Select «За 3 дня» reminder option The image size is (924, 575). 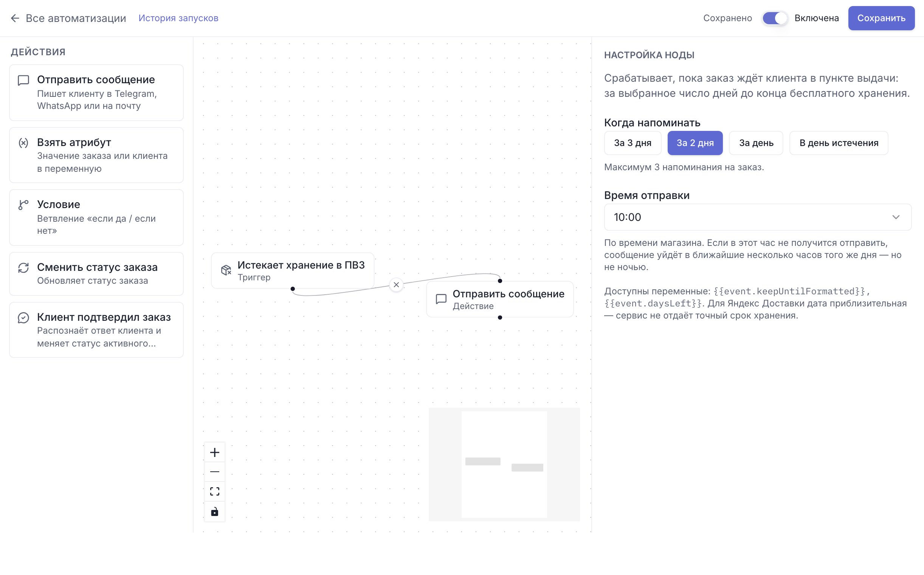633,143
